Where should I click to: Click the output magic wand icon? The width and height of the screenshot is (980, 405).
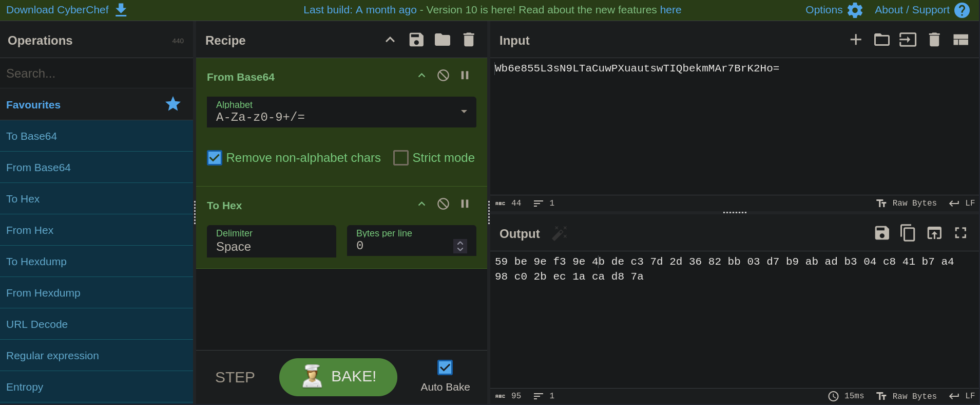coord(560,233)
